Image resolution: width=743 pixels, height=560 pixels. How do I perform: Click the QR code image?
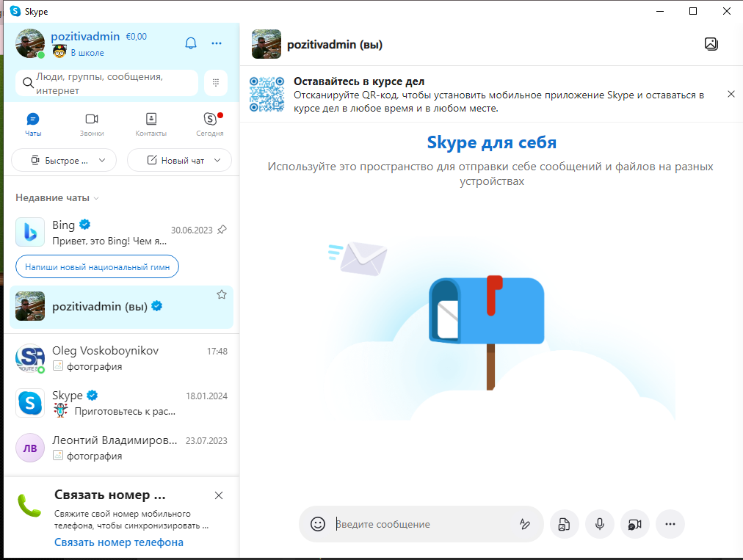(267, 94)
